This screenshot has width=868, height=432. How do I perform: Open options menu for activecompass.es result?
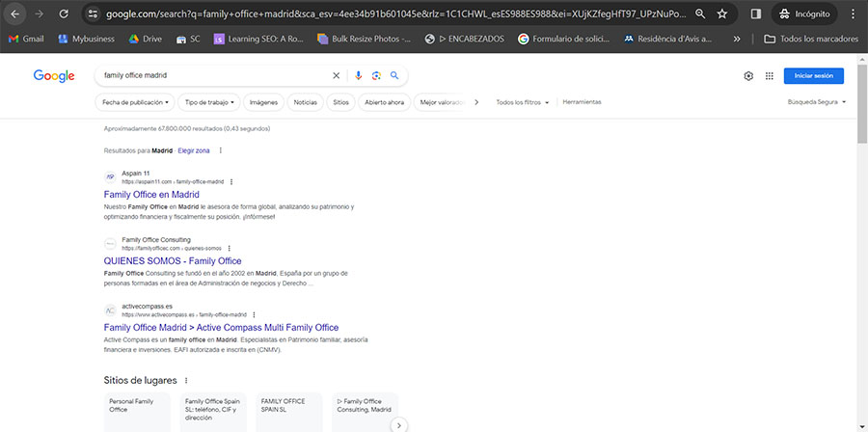click(254, 314)
